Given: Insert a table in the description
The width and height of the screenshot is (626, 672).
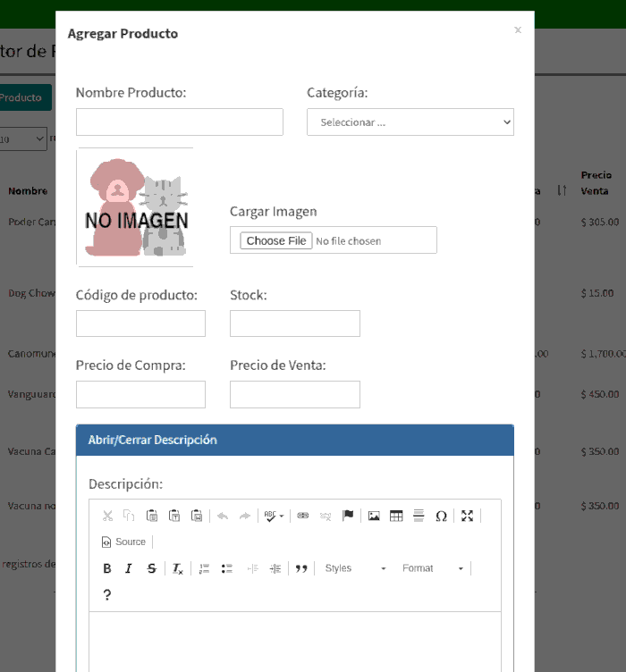Looking at the screenshot, I should click(x=396, y=516).
